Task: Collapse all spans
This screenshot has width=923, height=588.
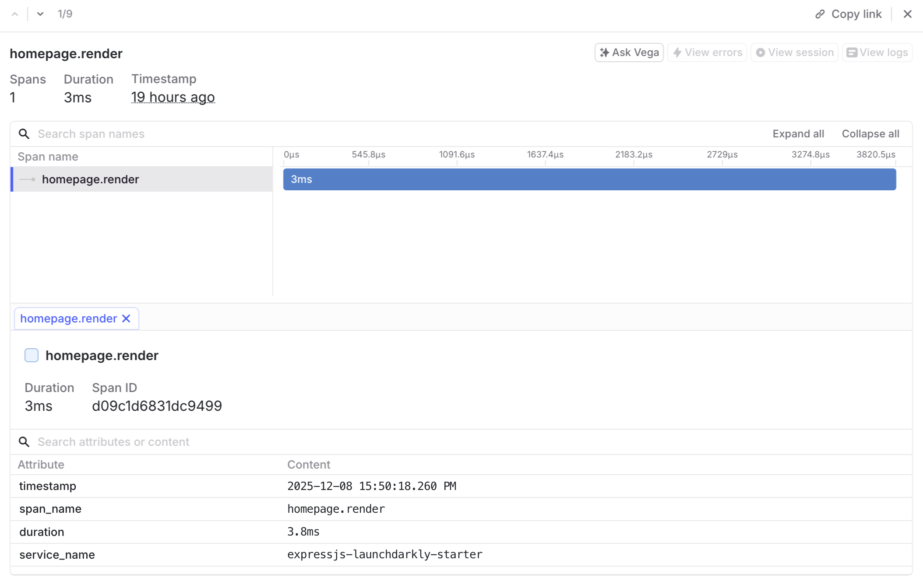Action: [x=870, y=134]
